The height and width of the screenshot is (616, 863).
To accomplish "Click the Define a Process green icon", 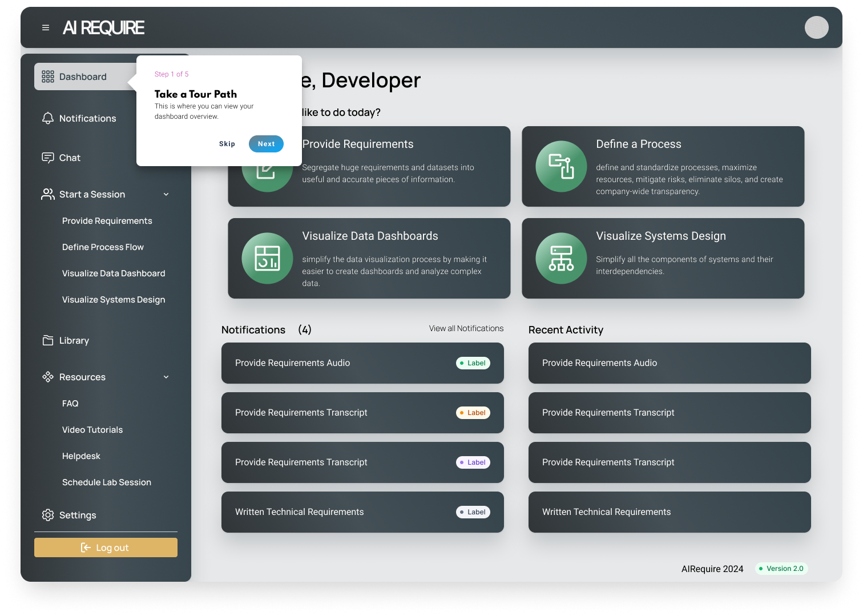I will click(x=561, y=166).
